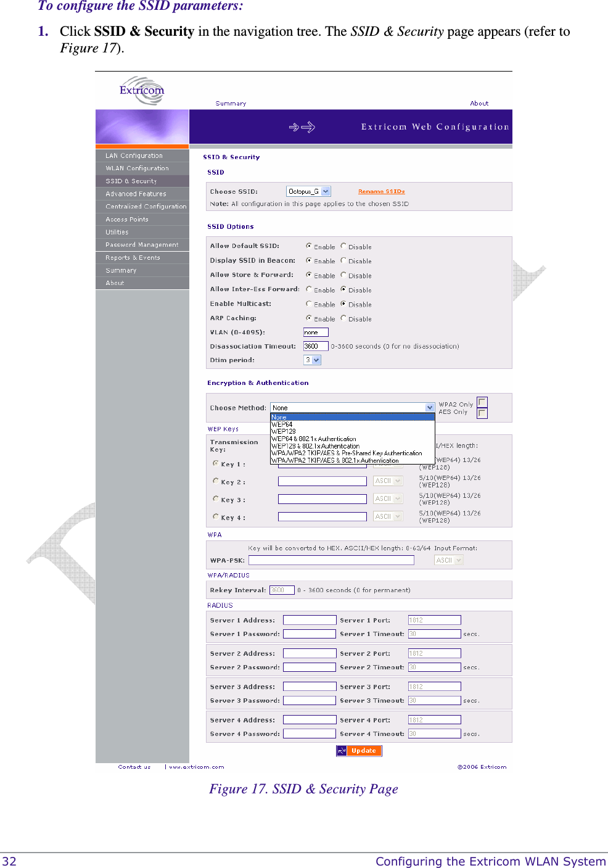Open WPA-PSK ASCII format dropdown
This screenshot has height=868, width=608.
pyautogui.click(x=449, y=560)
